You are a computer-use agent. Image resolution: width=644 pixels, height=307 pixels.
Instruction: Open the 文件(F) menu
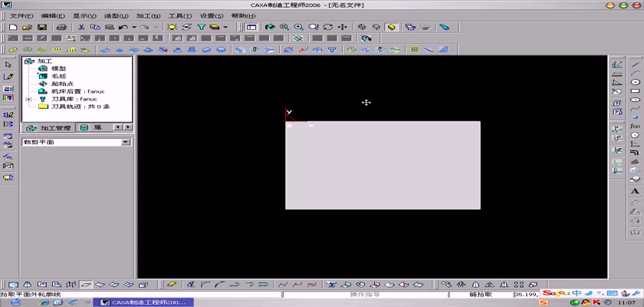pos(21,16)
